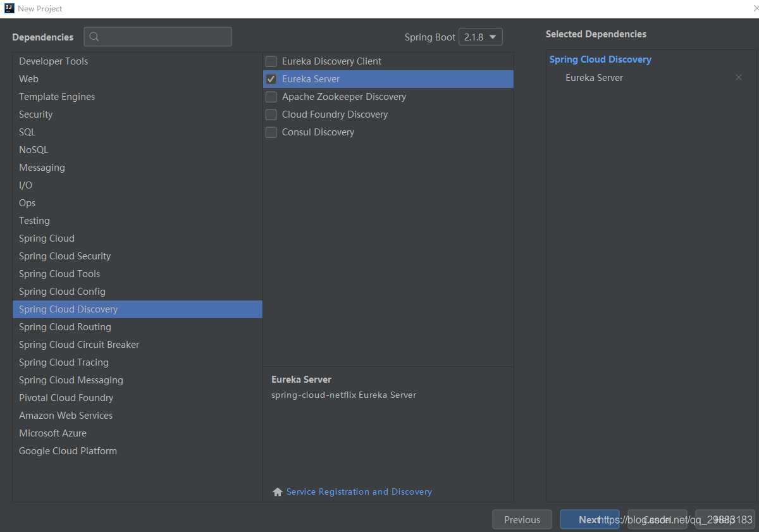Select the Testing category

[137, 221]
